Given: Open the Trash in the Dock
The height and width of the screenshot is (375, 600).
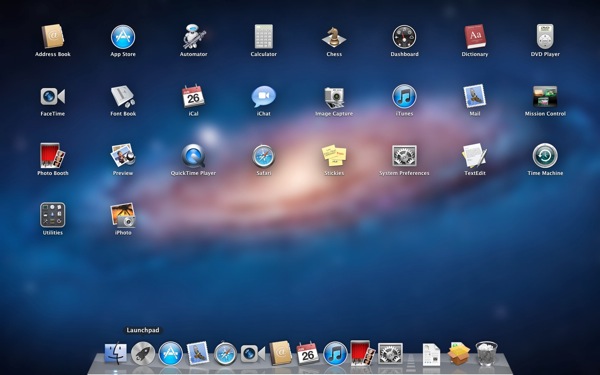Looking at the screenshot, I should coord(486,353).
